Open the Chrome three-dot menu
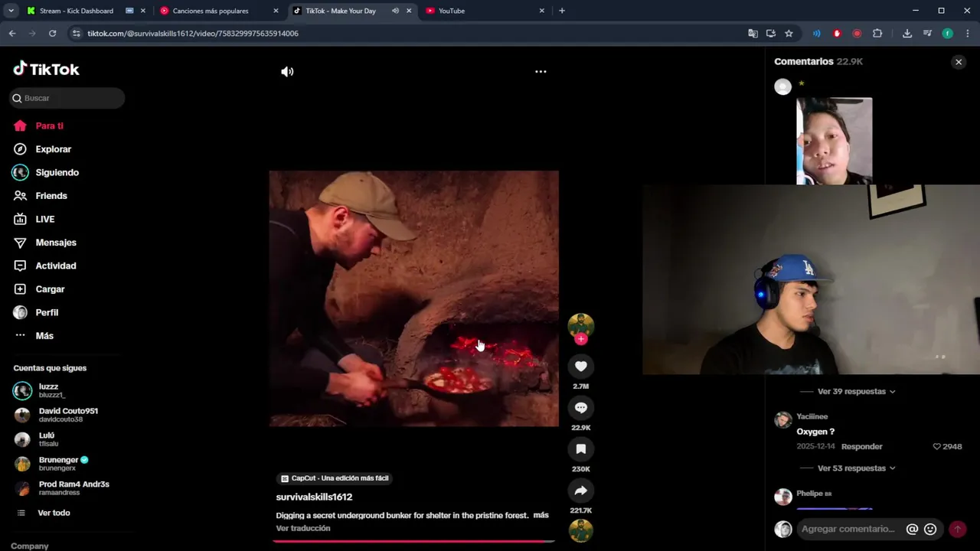This screenshot has width=980, height=551. (x=968, y=34)
